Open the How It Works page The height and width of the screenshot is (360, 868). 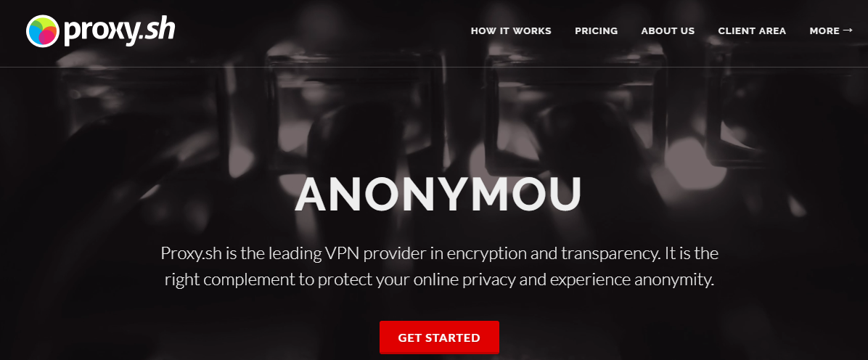pyautogui.click(x=511, y=31)
